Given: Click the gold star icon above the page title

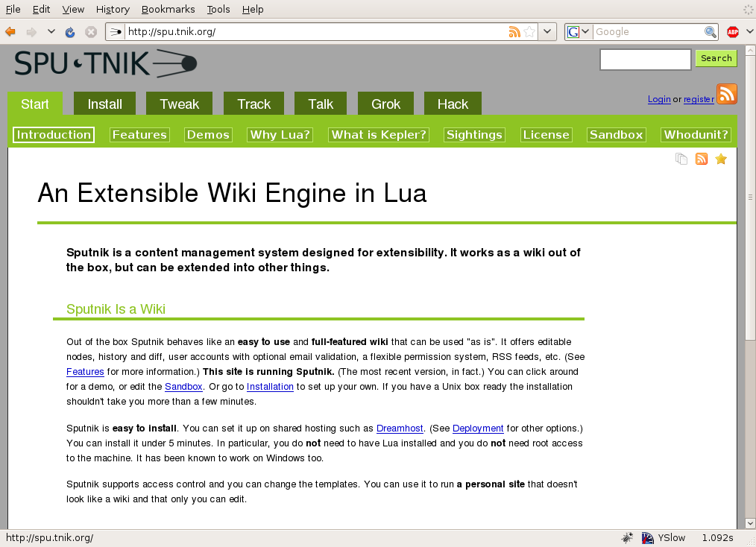Looking at the screenshot, I should tap(721, 159).
